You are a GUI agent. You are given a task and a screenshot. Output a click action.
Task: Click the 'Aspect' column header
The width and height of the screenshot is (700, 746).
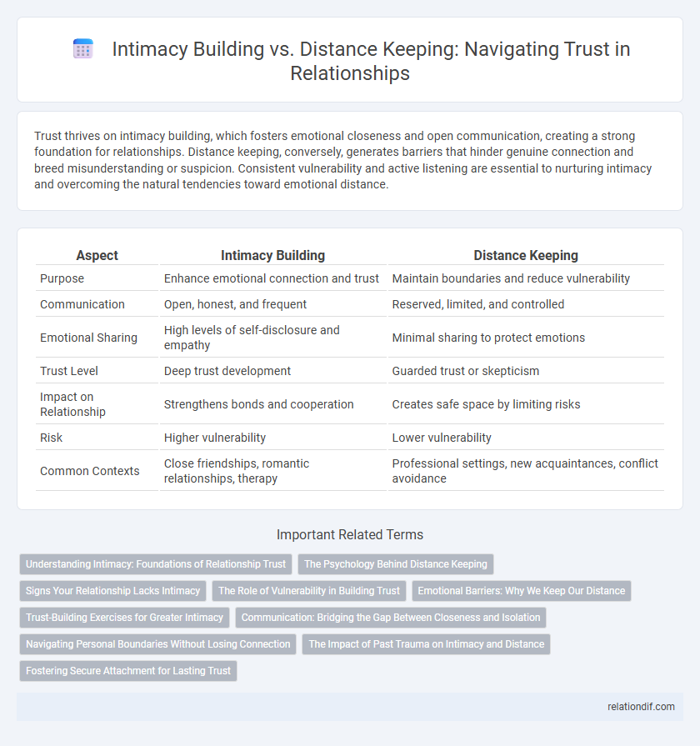pos(97,256)
